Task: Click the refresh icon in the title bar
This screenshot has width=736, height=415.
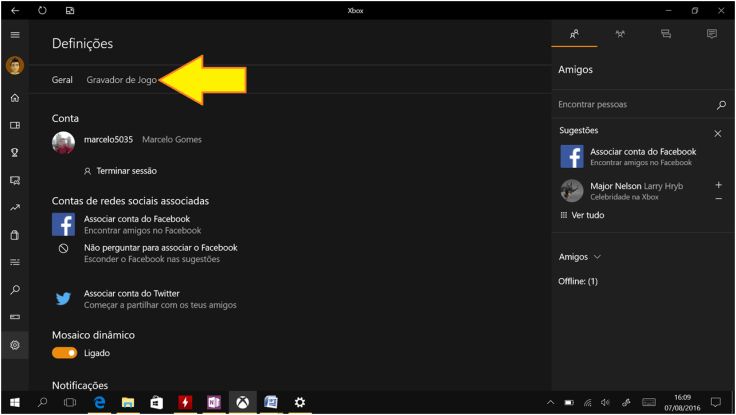Action: pyautogui.click(x=42, y=10)
